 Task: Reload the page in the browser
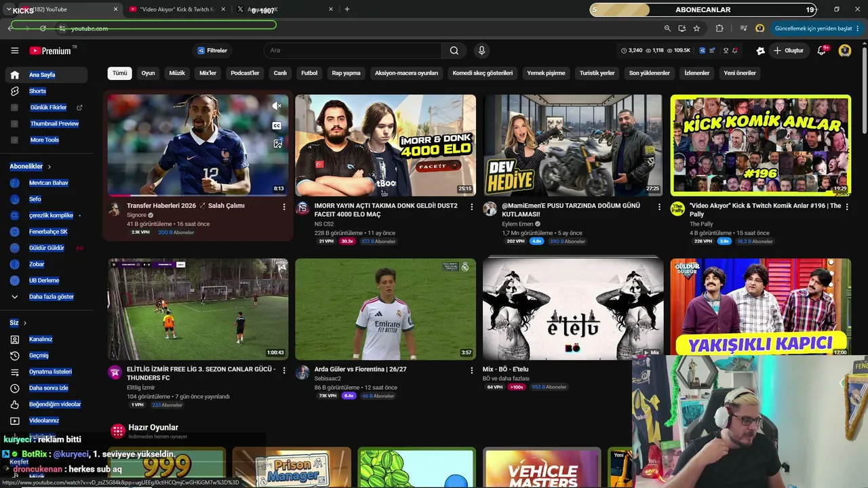(x=43, y=28)
